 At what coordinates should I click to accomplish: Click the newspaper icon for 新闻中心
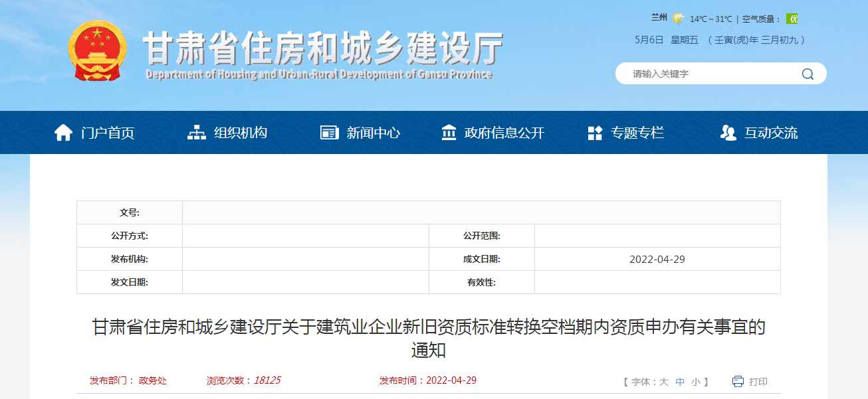click(x=329, y=133)
